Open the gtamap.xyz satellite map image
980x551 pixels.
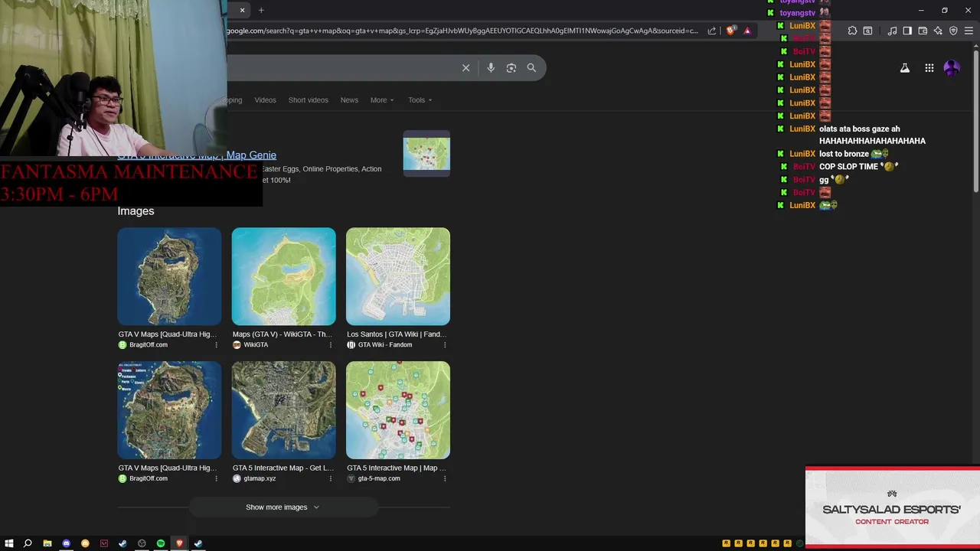(283, 410)
